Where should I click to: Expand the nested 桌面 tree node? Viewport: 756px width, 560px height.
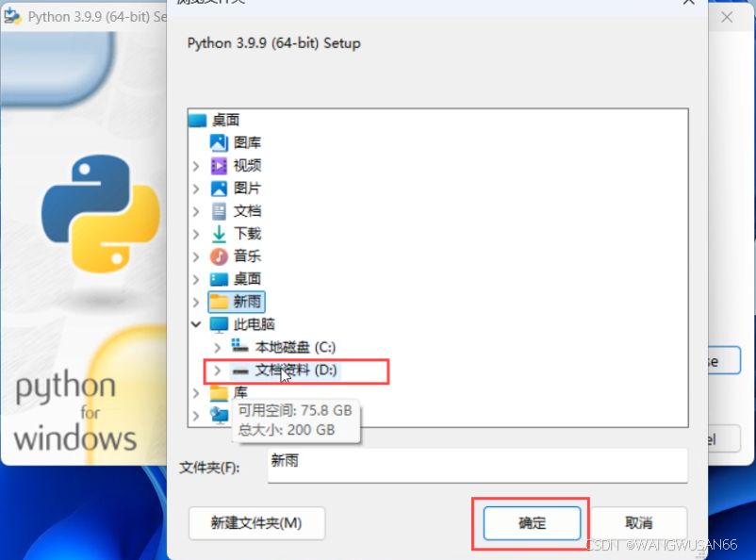point(196,279)
